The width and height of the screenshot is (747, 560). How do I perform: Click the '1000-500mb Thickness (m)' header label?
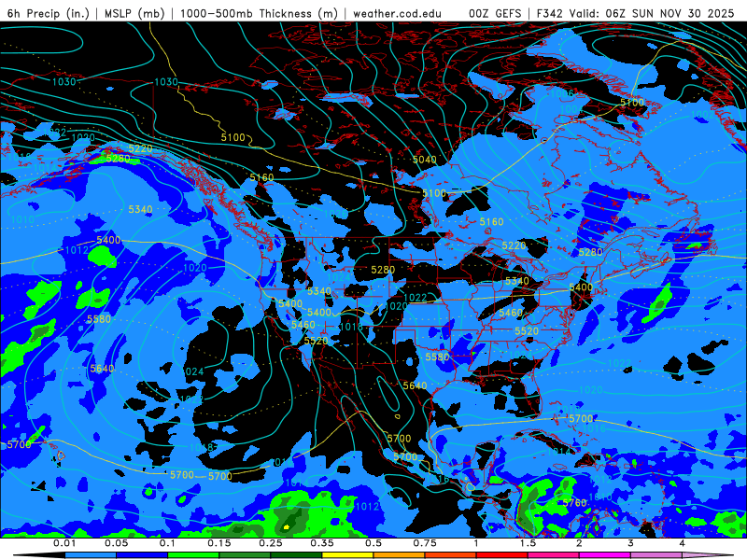pyautogui.click(x=259, y=13)
